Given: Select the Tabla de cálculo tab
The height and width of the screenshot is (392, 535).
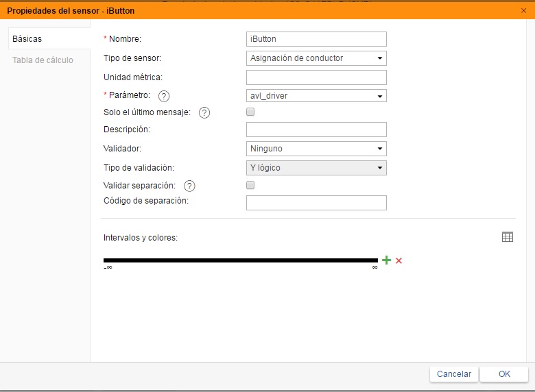Looking at the screenshot, I should (x=43, y=60).
